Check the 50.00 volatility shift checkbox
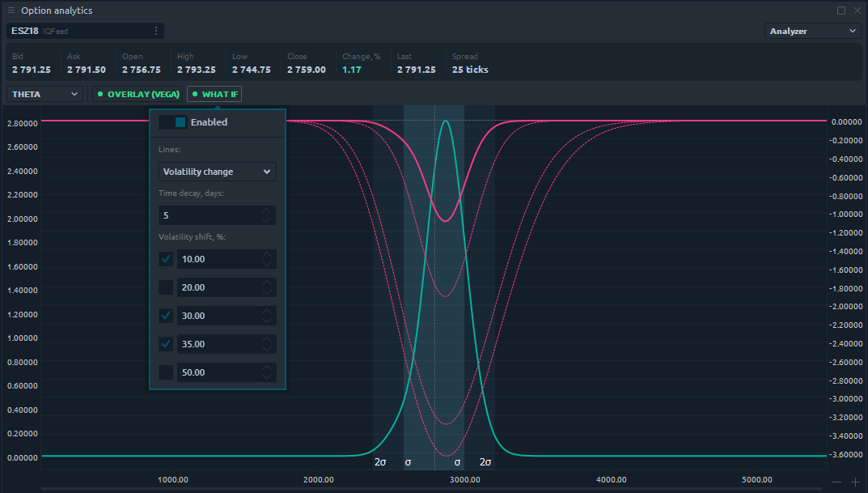 (x=166, y=372)
